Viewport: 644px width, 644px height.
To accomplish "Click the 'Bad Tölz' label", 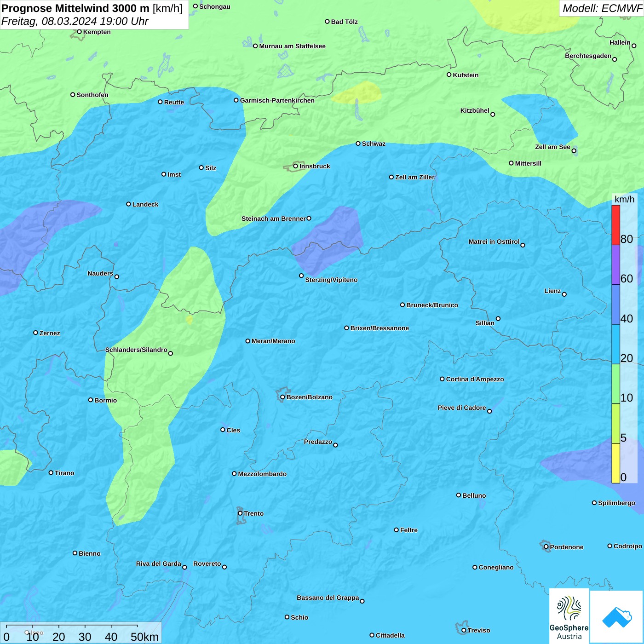I will coord(344,22).
